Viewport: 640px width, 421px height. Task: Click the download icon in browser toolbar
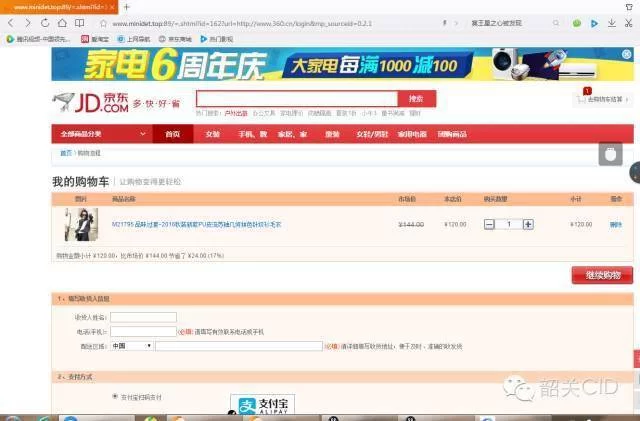coord(612,22)
